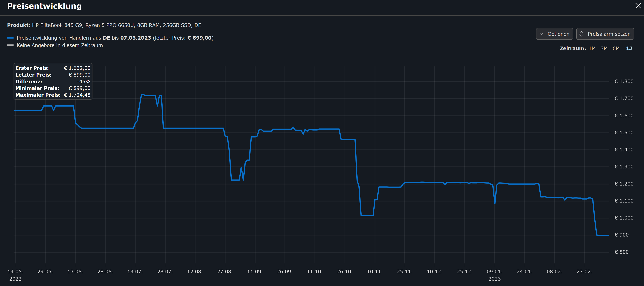644x286 pixels.
Task: Click the blue legend line swatch
Action: coord(10,38)
